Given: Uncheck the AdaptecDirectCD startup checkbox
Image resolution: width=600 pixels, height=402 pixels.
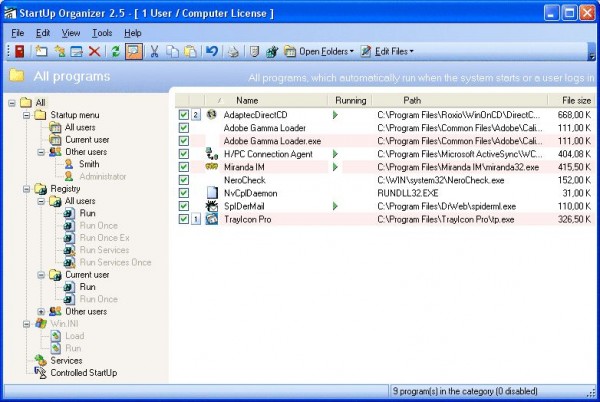Looking at the screenshot, I should coord(184,114).
